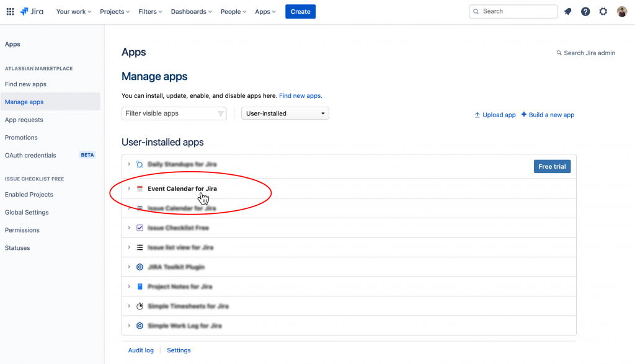Click the blue Create button
635x364 pixels.
pos(300,11)
